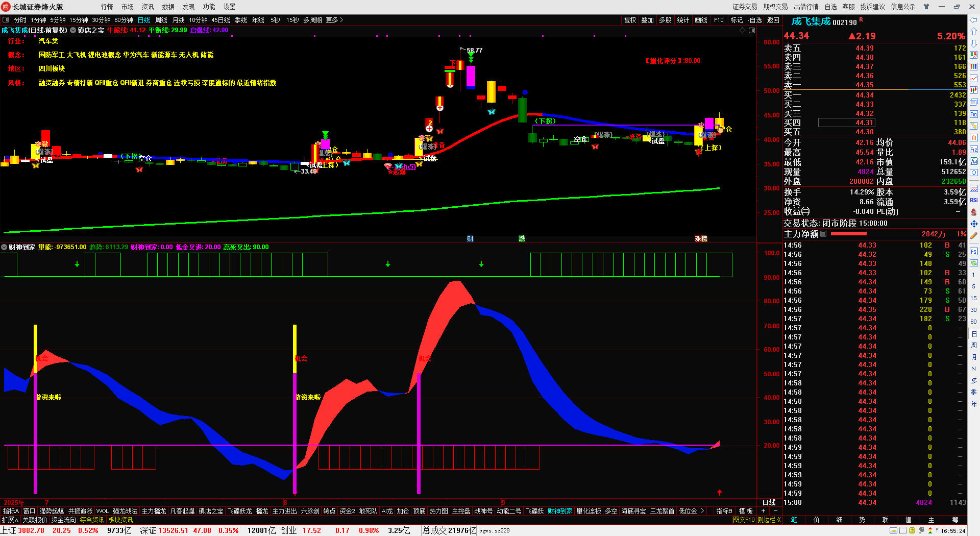The width and height of the screenshot is (980, 536).
Task: Click the list icon beside 主力净额
Action: [x=823, y=234]
